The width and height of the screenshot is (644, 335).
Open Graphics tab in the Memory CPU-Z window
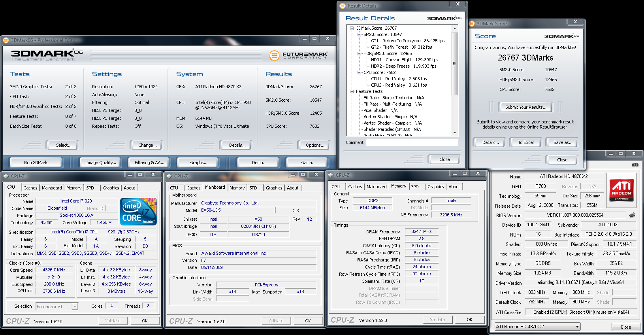(436, 187)
